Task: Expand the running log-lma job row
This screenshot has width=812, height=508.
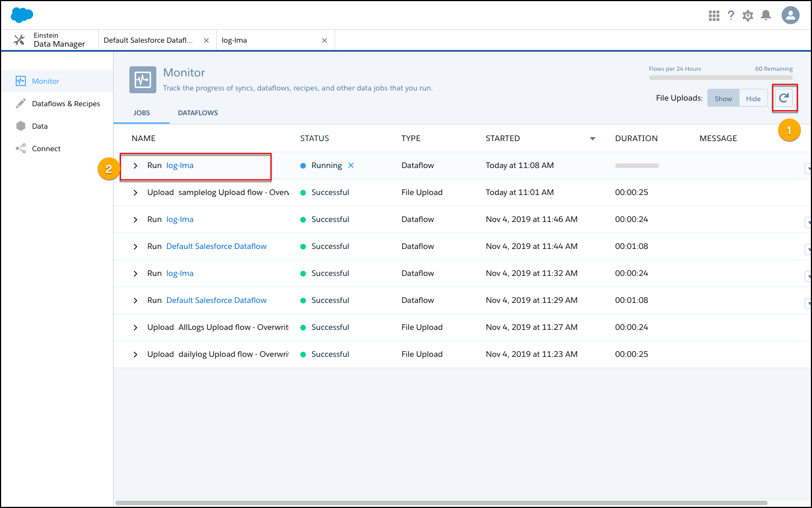Action: coord(136,166)
